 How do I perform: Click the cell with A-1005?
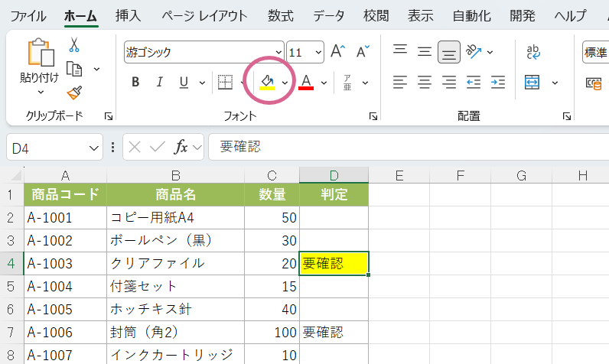click(65, 309)
